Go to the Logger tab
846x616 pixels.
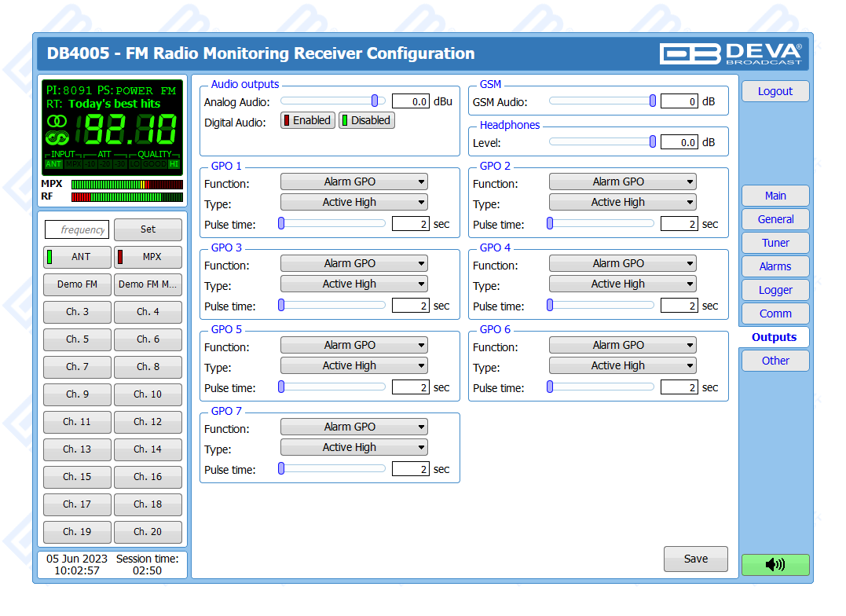point(775,290)
